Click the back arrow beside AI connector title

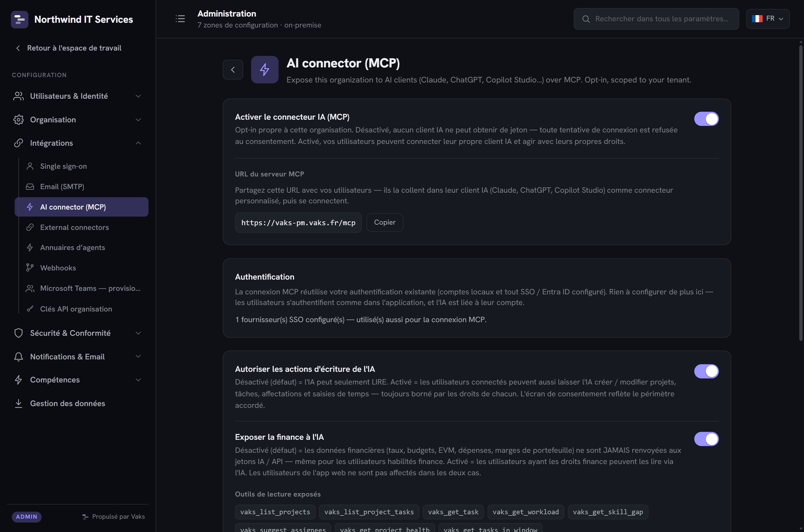pos(233,69)
